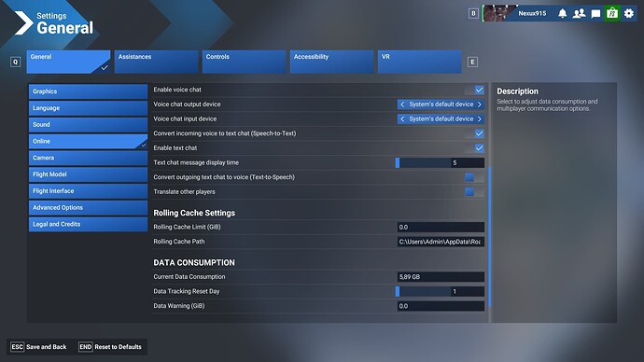
Task: Click the Current Data Consumption value field
Action: [x=441, y=277]
